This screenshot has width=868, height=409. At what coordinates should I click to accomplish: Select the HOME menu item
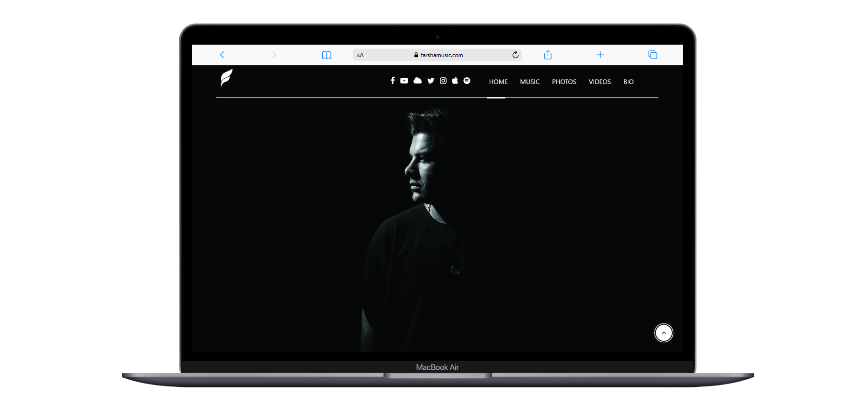498,82
